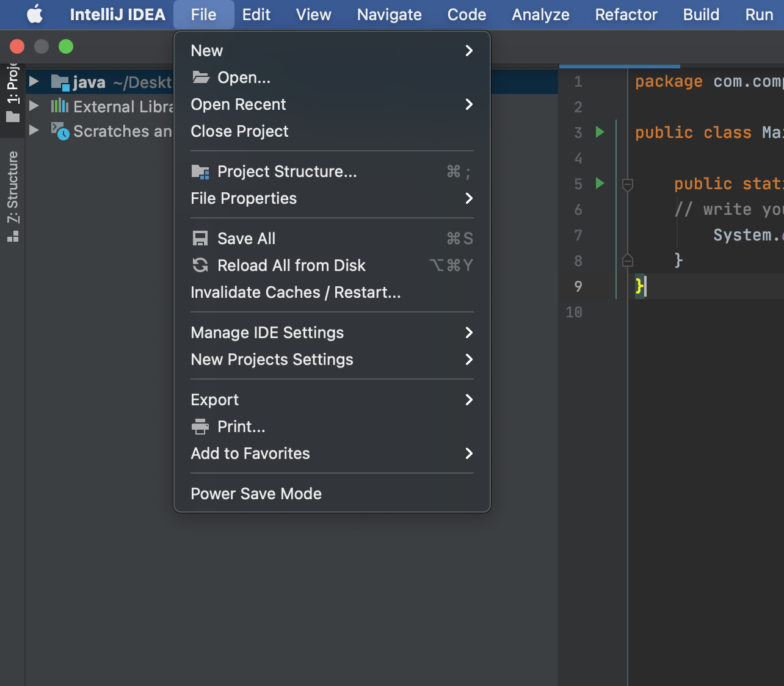Click line number 9 in the gutter
The height and width of the screenshot is (686, 784).
tap(578, 286)
